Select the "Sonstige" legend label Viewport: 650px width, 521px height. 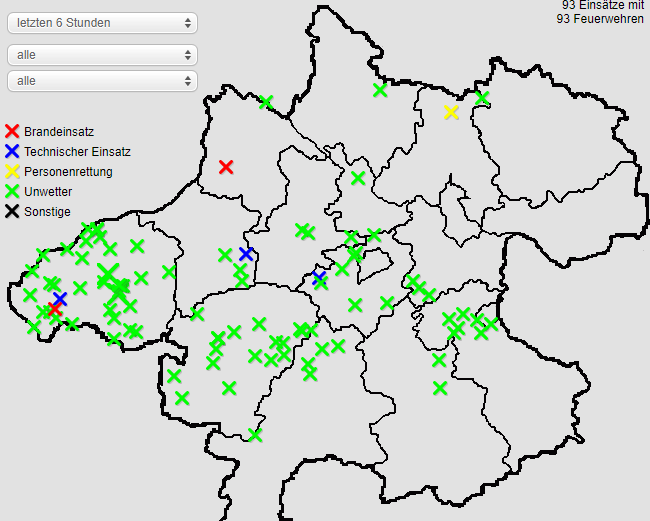tap(47, 212)
